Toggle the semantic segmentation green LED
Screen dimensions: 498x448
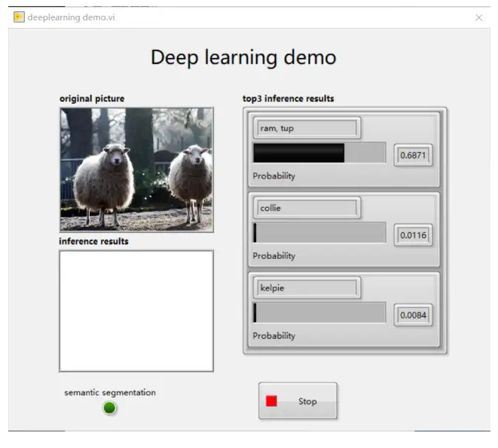110,408
